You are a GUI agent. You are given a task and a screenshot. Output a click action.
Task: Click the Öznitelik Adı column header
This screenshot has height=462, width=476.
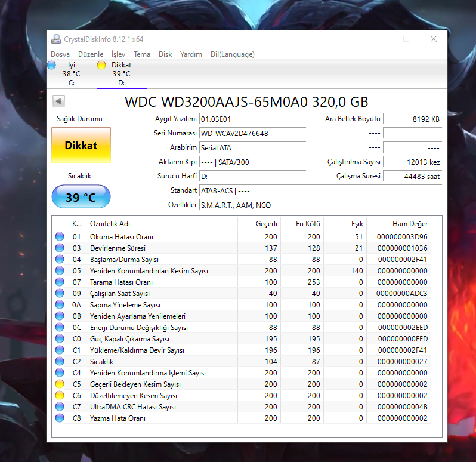click(162, 224)
